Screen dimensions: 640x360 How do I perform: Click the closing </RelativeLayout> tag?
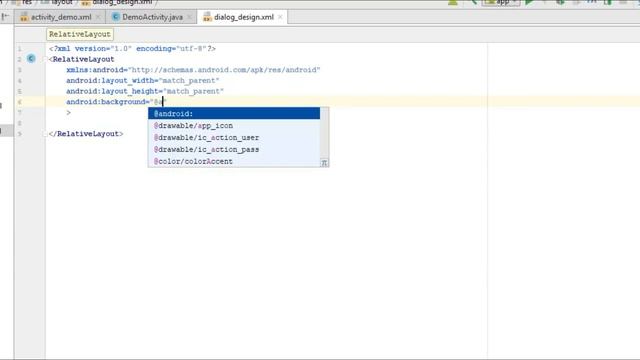[86, 134]
